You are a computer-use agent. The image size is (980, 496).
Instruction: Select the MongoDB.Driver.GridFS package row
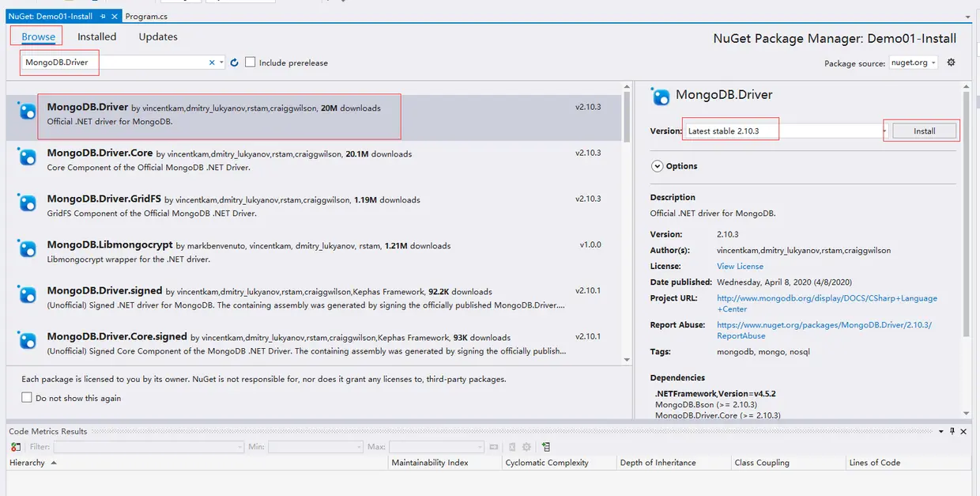tap(314, 210)
